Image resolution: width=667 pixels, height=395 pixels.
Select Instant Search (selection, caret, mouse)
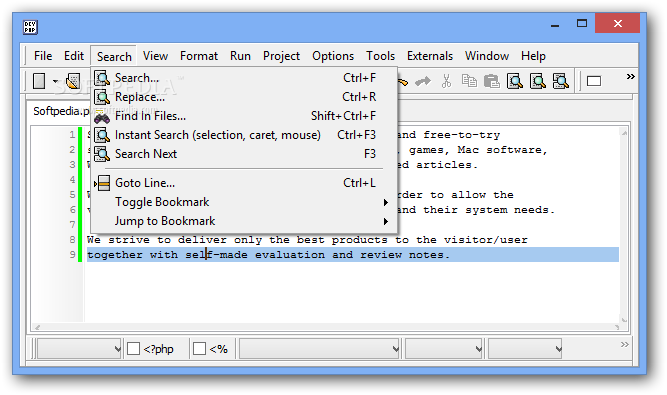[x=245, y=135]
